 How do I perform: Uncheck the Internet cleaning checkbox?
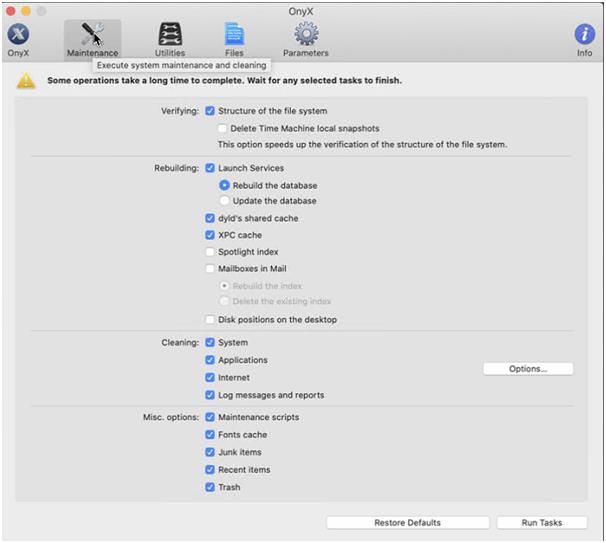210,378
